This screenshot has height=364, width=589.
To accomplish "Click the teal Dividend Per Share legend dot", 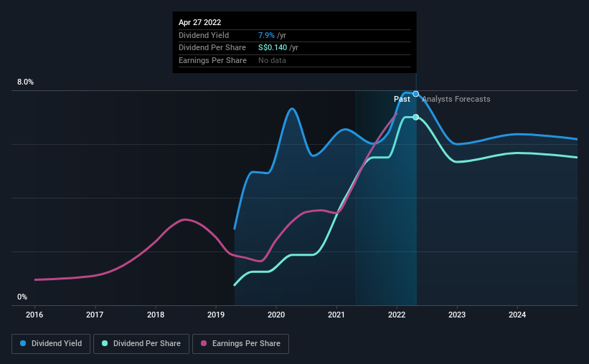I will (105, 343).
